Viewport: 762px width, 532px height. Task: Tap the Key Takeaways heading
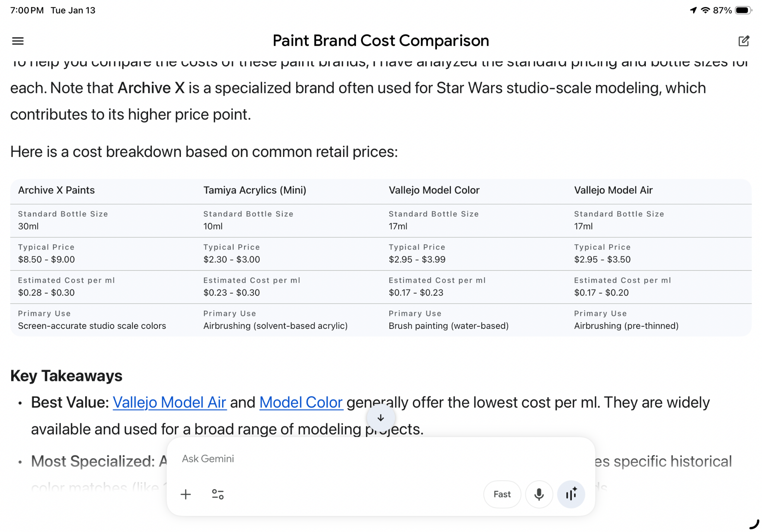click(x=66, y=376)
